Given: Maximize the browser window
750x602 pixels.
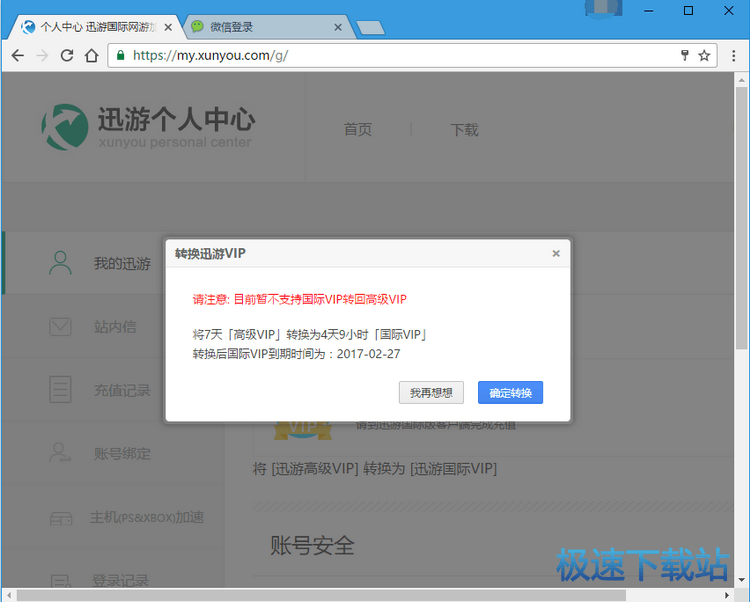Looking at the screenshot, I should pyautogui.click(x=688, y=11).
